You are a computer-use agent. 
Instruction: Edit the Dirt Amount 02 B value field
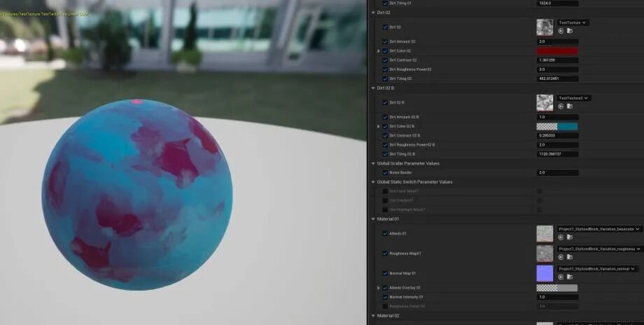coord(557,117)
